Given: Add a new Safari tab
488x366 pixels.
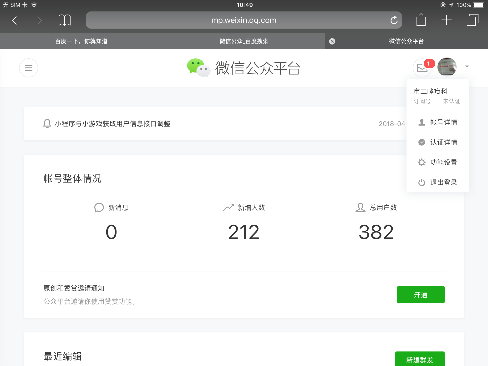Looking at the screenshot, I should pos(447,20).
